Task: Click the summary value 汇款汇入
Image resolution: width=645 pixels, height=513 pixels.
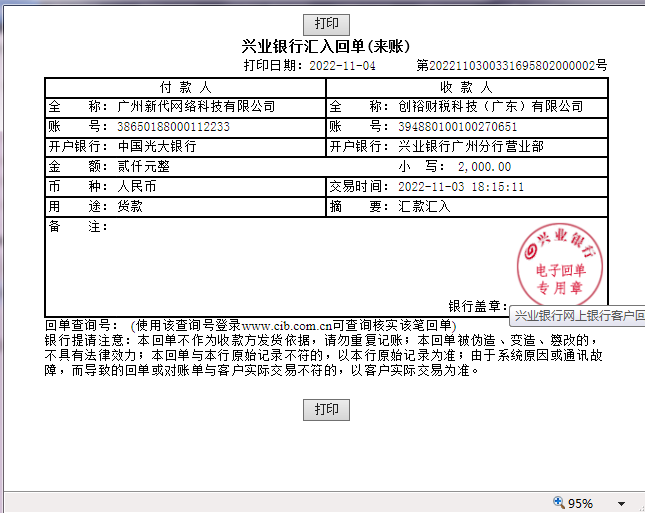Action: point(424,206)
